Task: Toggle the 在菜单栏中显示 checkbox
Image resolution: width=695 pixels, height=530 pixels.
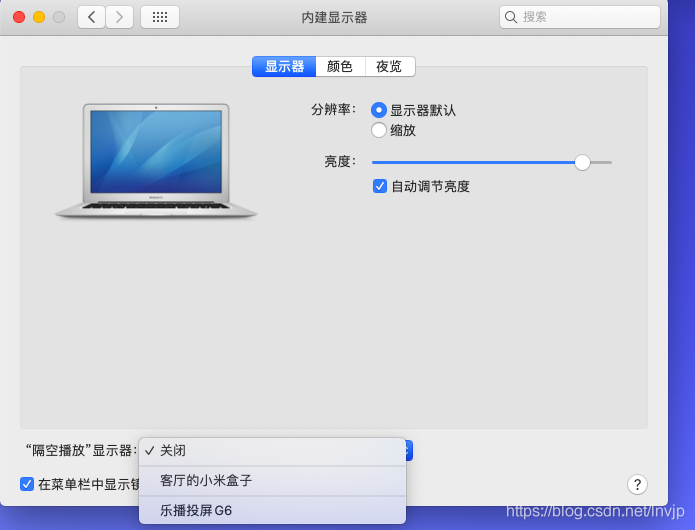Action: (27, 484)
